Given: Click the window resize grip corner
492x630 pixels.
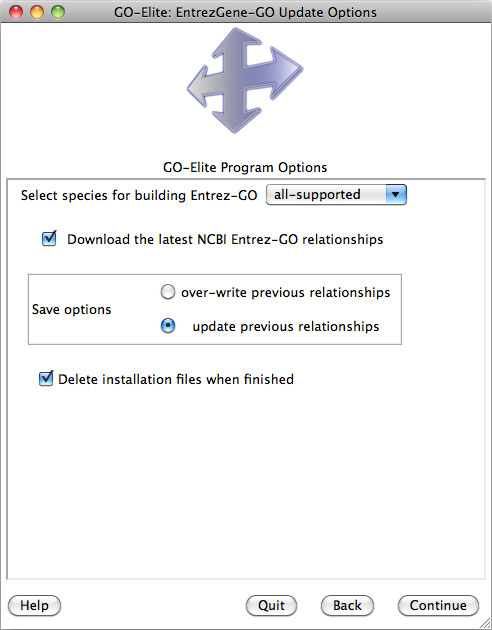Looking at the screenshot, I should click(485, 624).
